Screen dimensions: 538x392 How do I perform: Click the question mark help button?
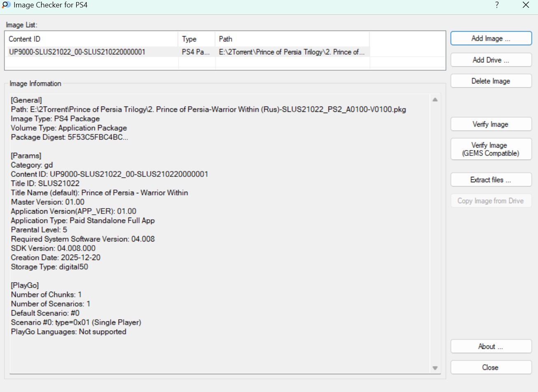(497, 5)
